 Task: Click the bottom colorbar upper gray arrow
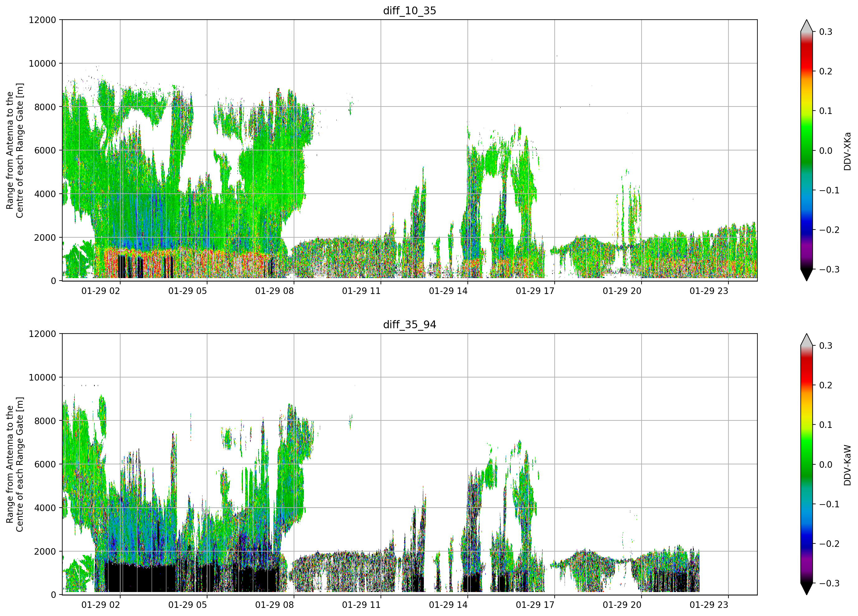[x=807, y=340]
